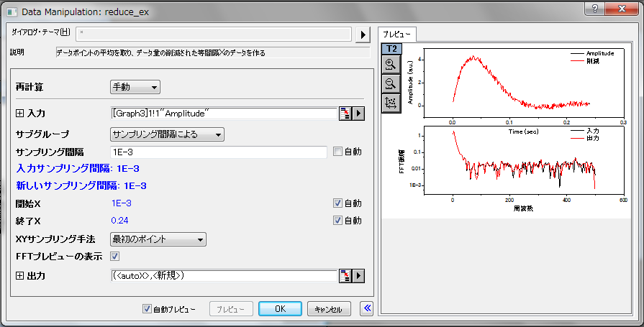Toggle 自動 checkbox for サンプリング間隔
The width and height of the screenshot is (644, 327).
click(337, 152)
